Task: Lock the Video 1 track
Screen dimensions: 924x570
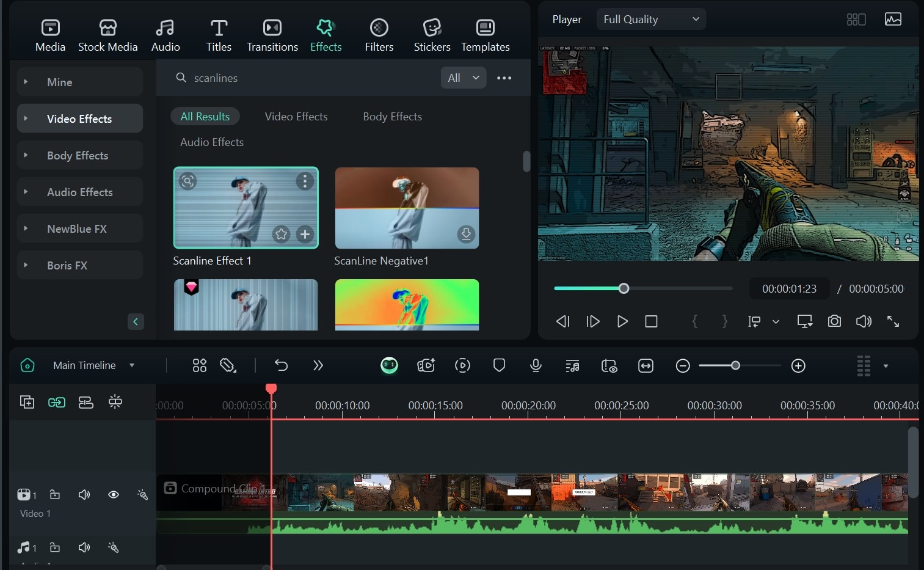Action: [55, 494]
